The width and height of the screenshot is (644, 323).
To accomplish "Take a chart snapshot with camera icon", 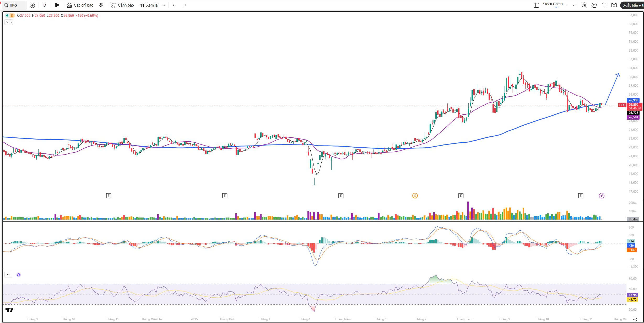I will (614, 5).
